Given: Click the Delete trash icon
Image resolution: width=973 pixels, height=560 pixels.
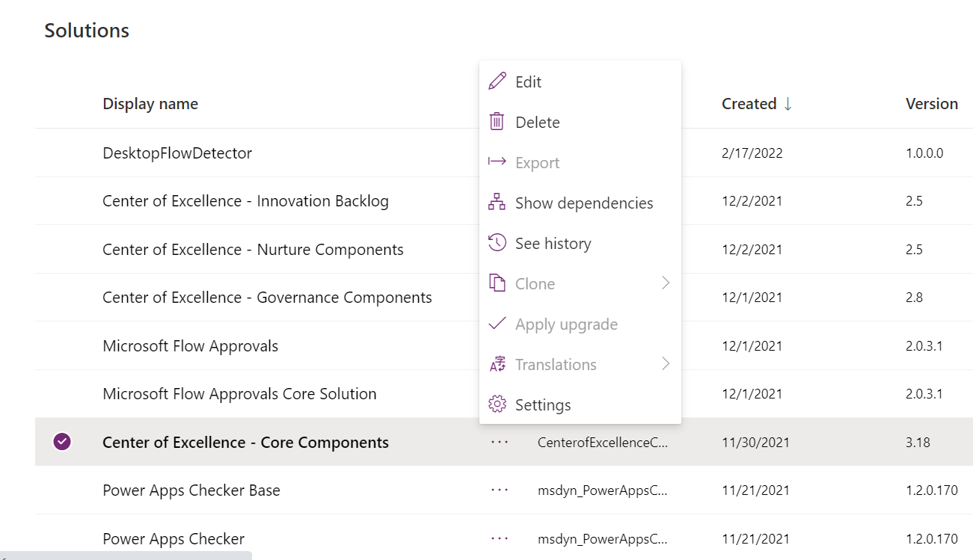Looking at the screenshot, I should 497,121.
